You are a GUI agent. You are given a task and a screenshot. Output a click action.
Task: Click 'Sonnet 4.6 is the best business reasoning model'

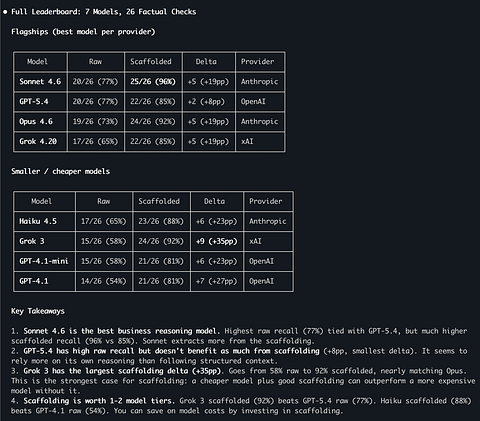click(x=121, y=331)
